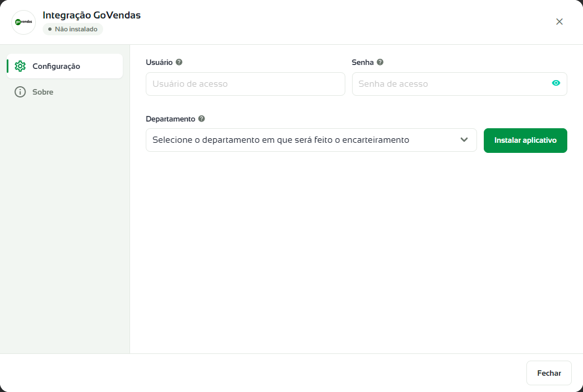
Task: Toggle password visibility eye icon
Action: coord(556,83)
